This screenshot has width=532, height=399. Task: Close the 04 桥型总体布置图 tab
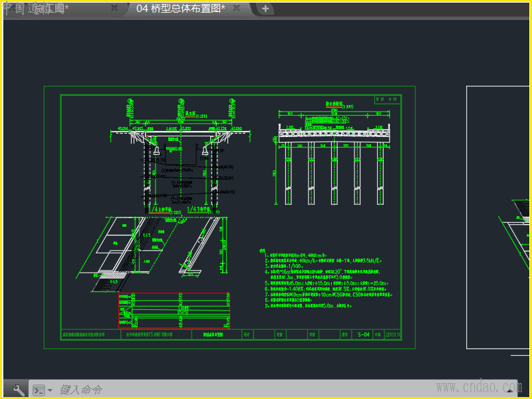[x=237, y=8]
